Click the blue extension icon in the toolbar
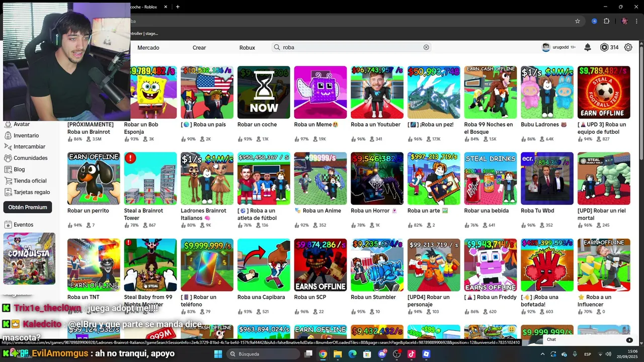 pos(594,21)
